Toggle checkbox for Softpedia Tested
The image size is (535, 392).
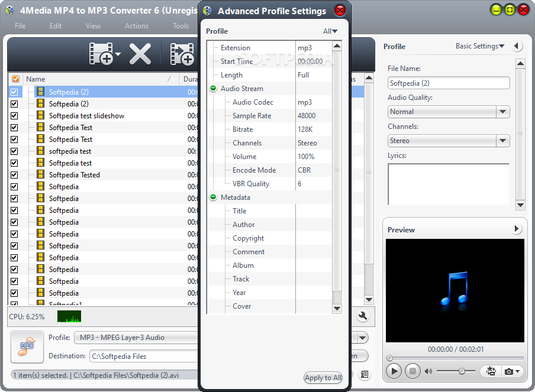pos(14,175)
